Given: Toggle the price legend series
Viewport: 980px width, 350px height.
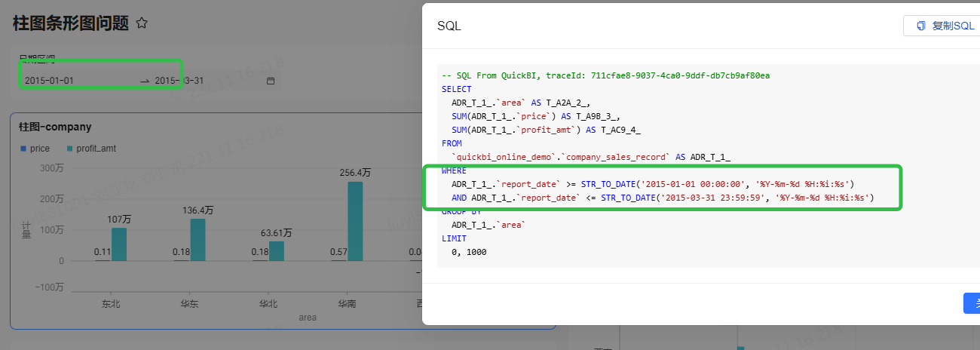Looking at the screenshot, I should point(39,149).
